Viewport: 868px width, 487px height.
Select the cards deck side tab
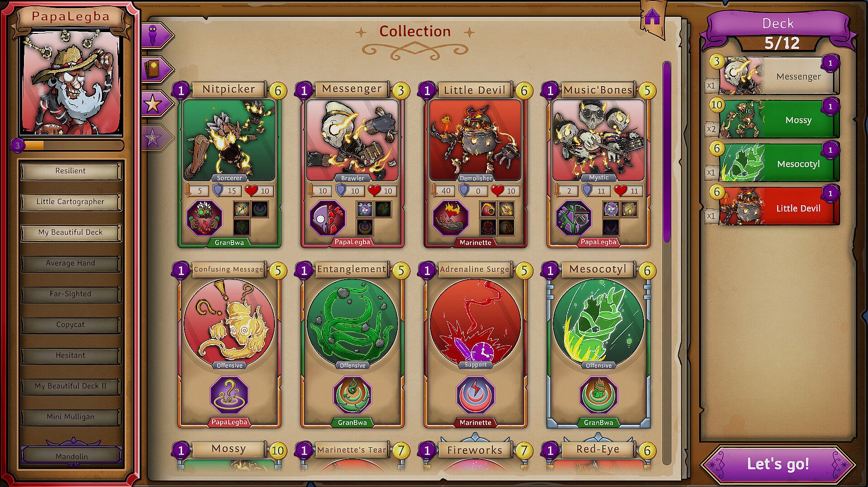(x=156, y=70)
